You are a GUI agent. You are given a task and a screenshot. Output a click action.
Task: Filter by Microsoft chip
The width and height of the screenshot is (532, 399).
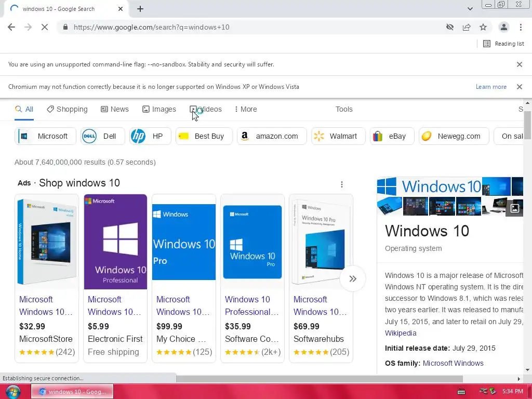tap(46, 137)
